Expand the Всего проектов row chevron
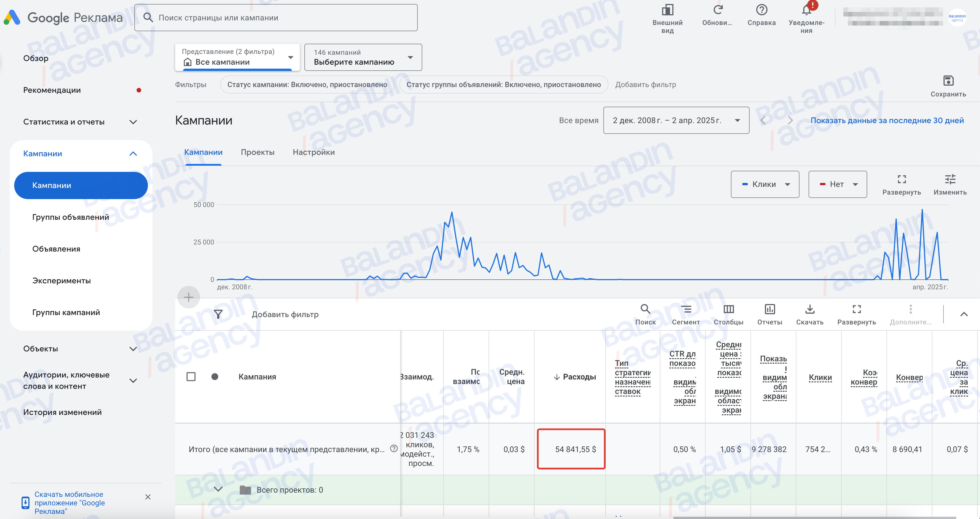Screen dimensions: 980x519 (x=218, y=489)
